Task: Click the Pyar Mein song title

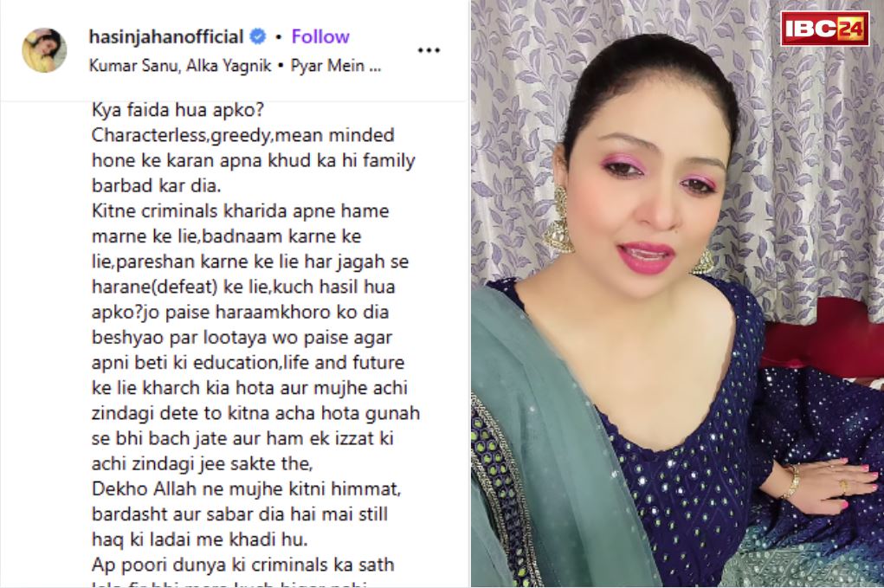Action: pyautogui.click(x=335, y=66)
